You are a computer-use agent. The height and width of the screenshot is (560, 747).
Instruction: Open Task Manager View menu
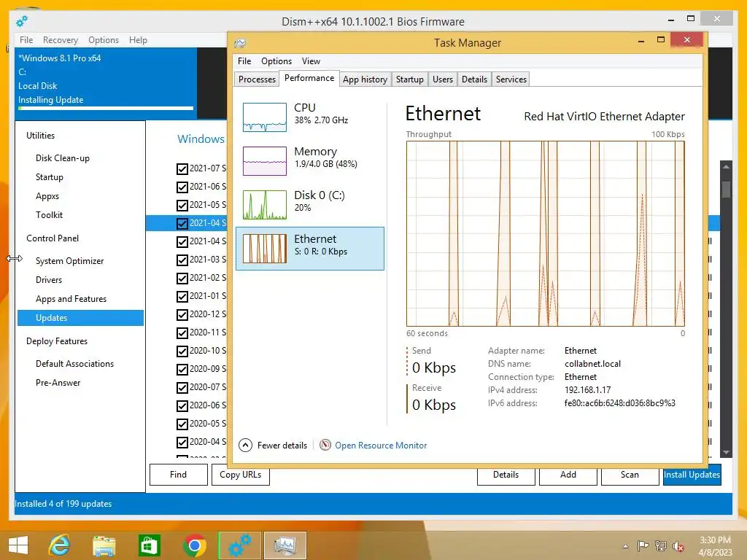click(311, 61)
